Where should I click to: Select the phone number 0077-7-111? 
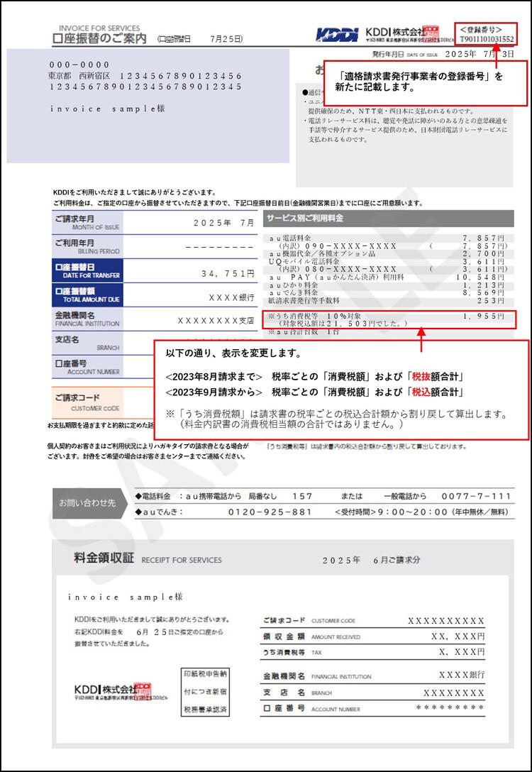(476, 496)
